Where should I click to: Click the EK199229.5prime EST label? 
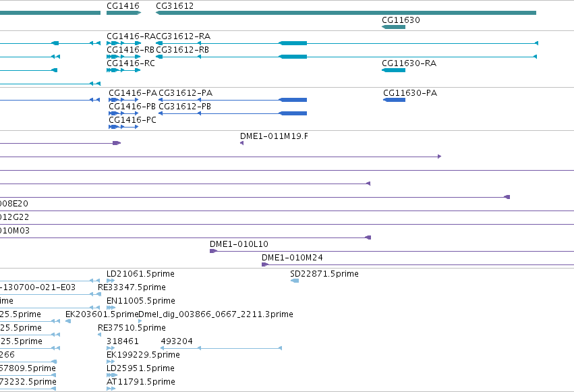click(143, 355)
